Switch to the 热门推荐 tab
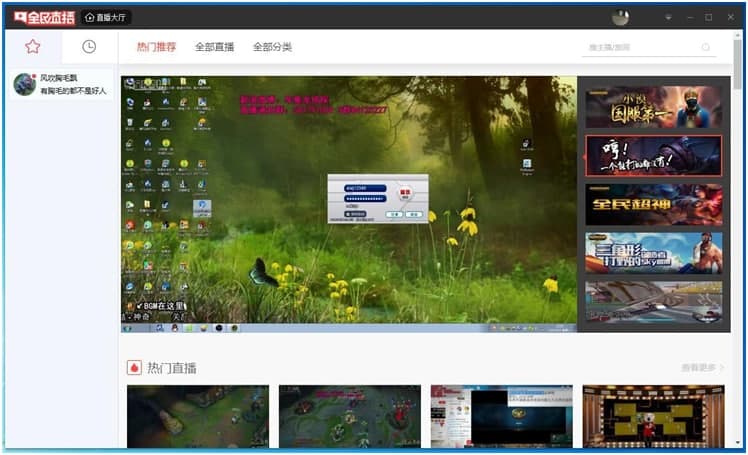Image resolution: width=748 pixels, height=455 pixels. (x=156, y=47)
